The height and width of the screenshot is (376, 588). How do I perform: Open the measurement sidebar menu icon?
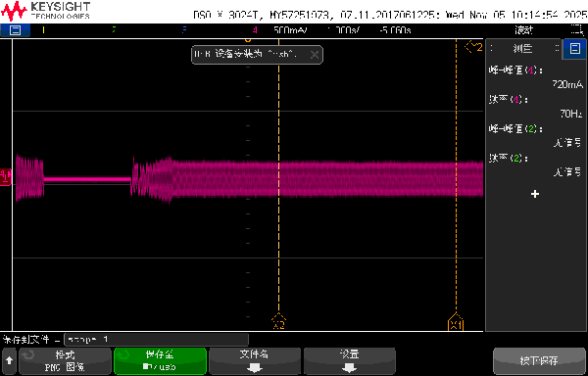coord(574,48)
